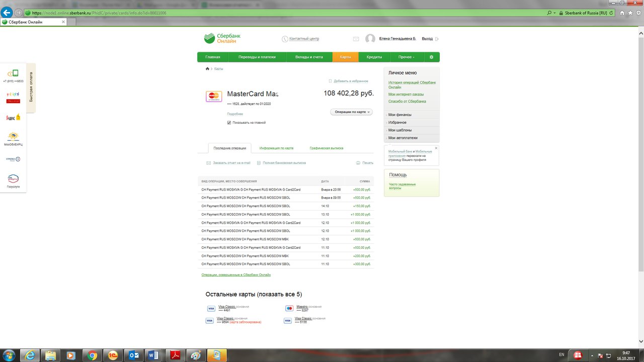Open settings gear in green menu bar
644x362 pixels.
pyautogui.click(x=431, y=57)
